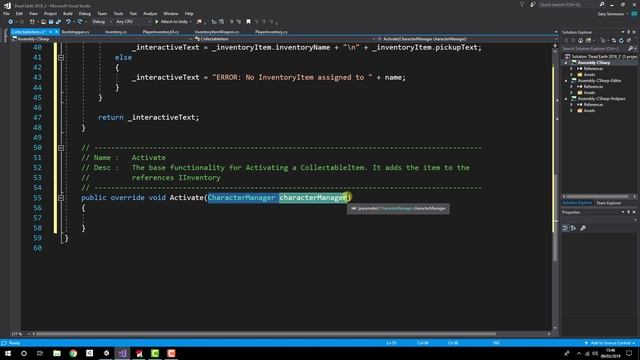Open the Assembly-CSharp project navigation dropdown
Viewport: 640px width, 360px height.
(x=101, y=39)
